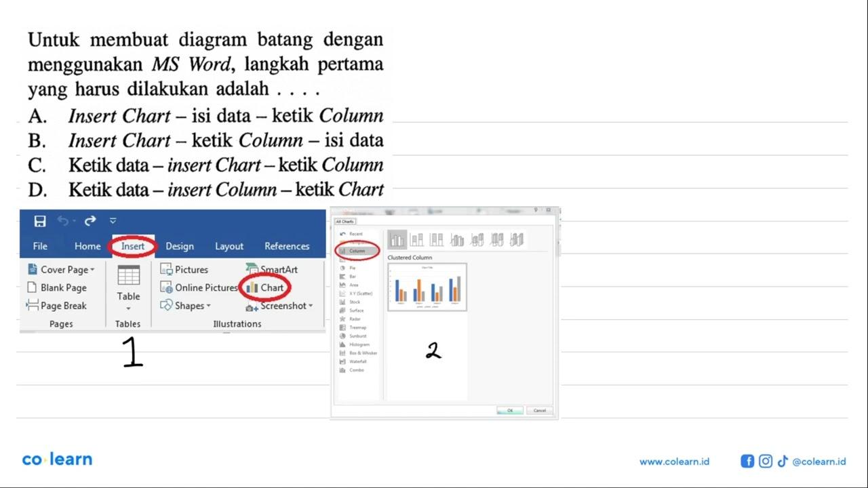Insert a Page Break

pos(57,306)
